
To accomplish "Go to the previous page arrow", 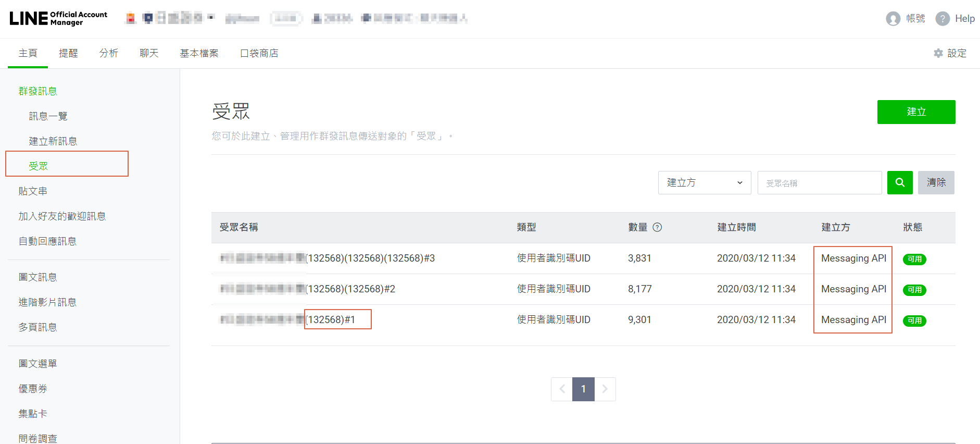I will pyautogui.click(x=562, y=389).
